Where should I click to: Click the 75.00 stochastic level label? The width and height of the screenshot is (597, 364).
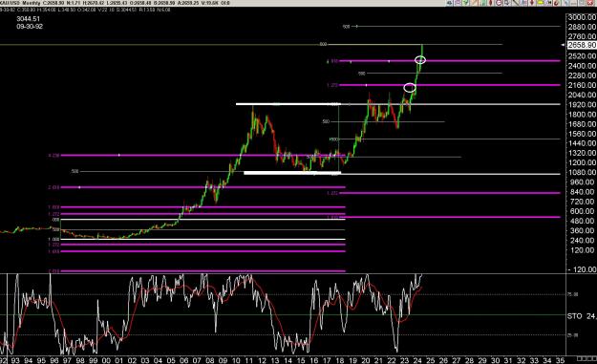(573, 294)
